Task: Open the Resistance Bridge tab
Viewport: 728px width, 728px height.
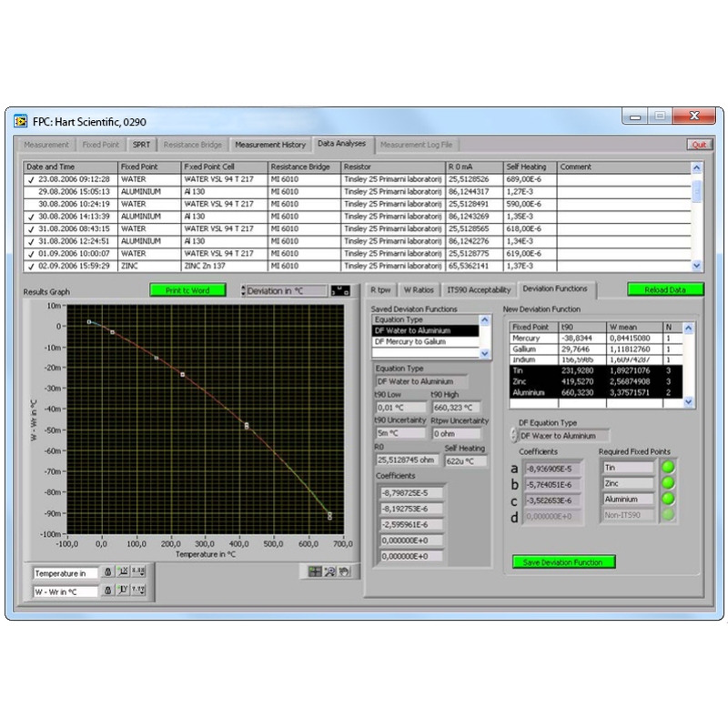Action: pos(193,145)
